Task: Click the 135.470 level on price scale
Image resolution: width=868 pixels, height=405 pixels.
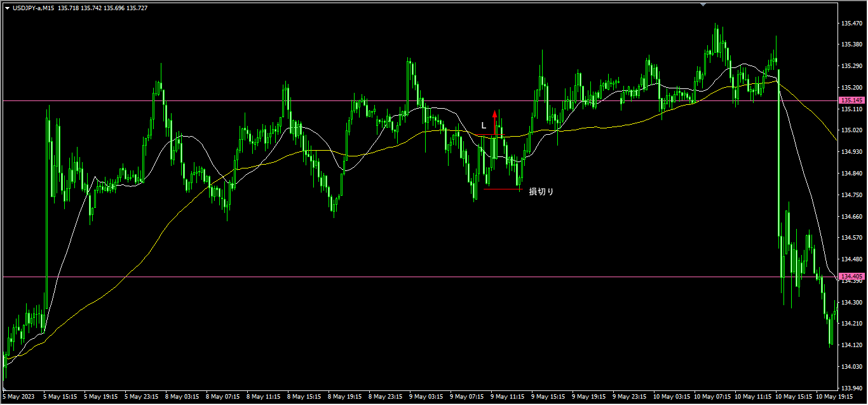Action: click(x=850, y=24)
